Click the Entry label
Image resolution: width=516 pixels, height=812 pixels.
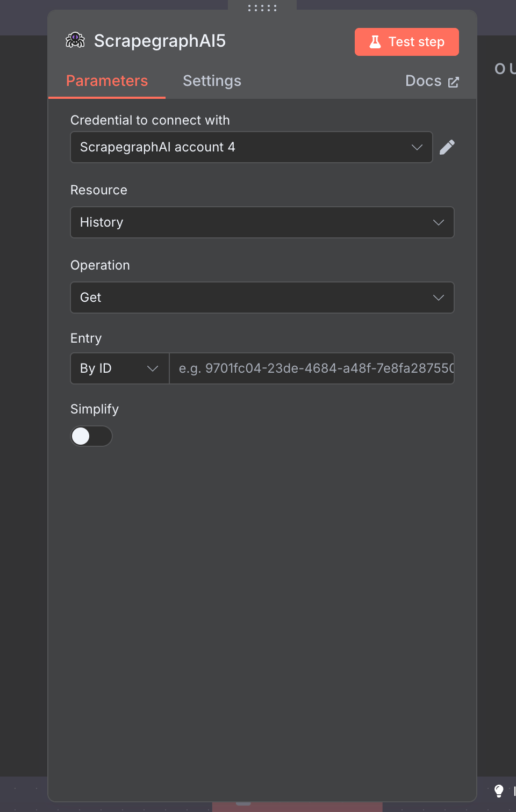pyautogui.click(x=86, y=338)
